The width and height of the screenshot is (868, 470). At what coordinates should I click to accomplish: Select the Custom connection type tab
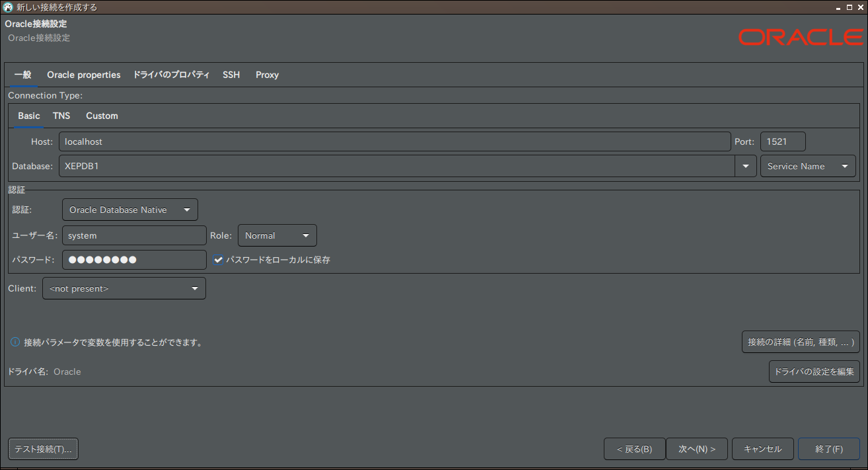tap(102, 116)
